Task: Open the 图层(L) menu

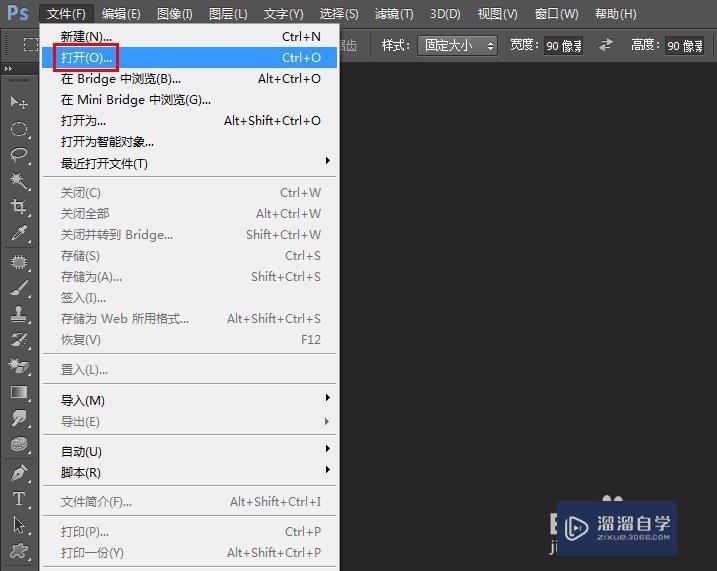Action: click(228, 14)
